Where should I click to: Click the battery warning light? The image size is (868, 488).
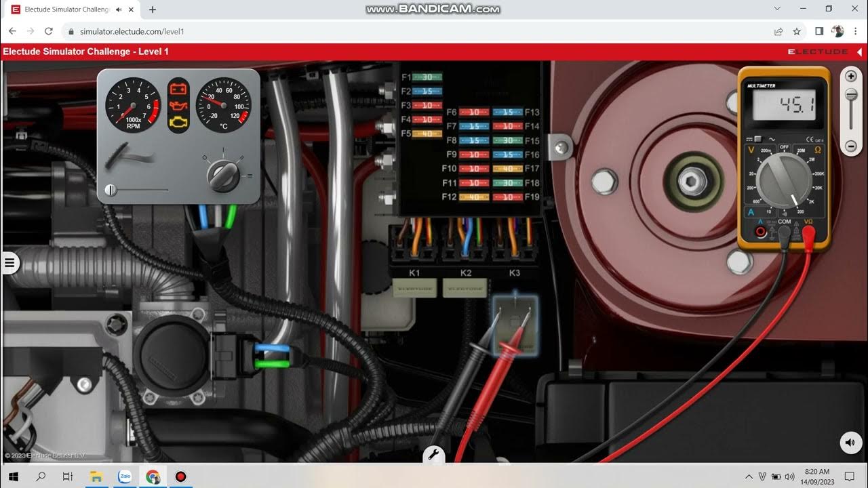click(179, 88)
